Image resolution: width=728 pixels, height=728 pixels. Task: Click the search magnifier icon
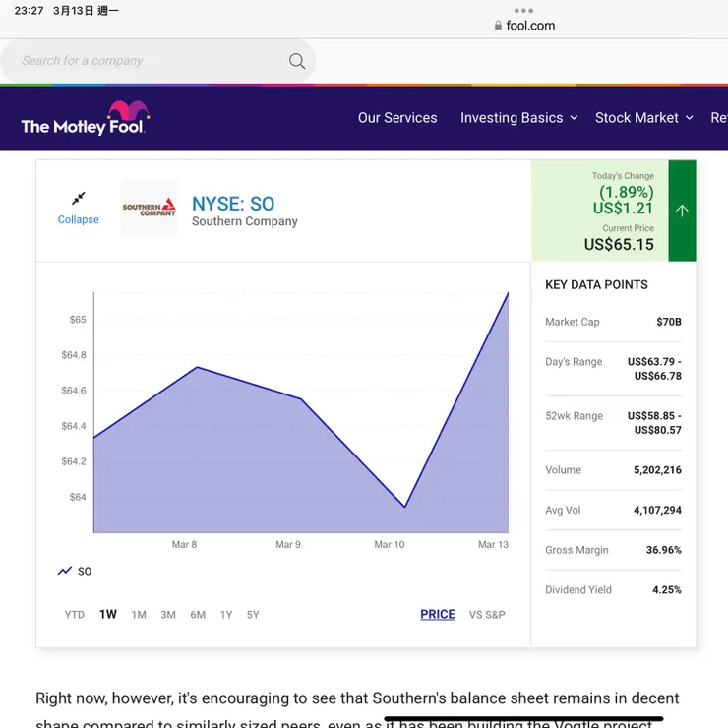coord(297,61)
